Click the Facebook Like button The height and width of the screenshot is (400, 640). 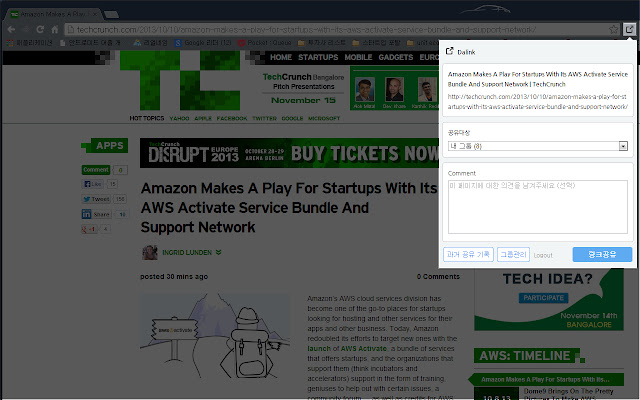[x=92, y=184]
